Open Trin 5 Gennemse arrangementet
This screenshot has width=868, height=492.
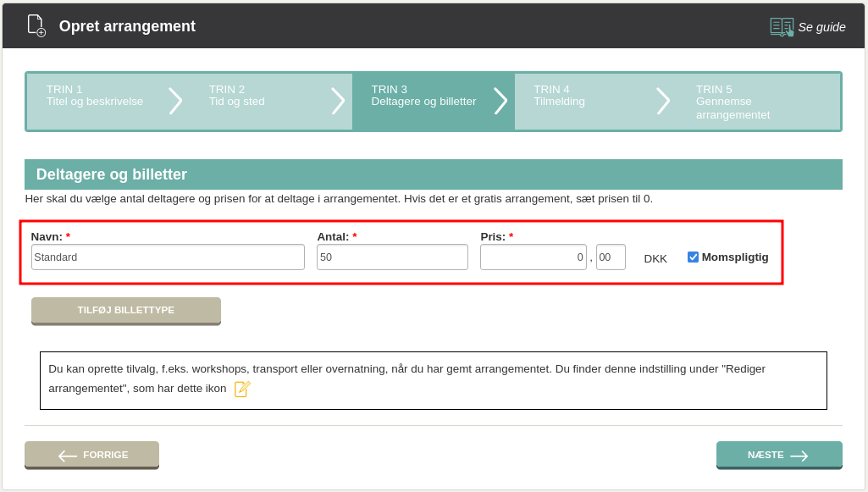[x=733, y=102]
